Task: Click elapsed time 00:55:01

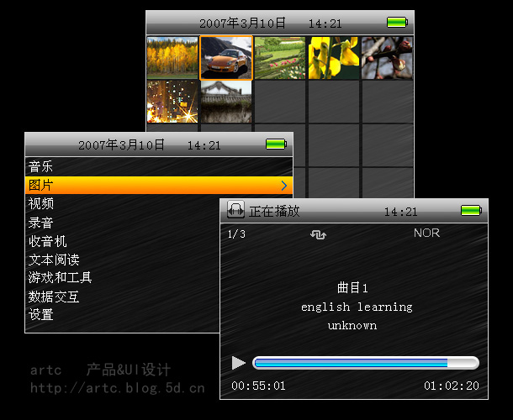Action: coord(258,386)
